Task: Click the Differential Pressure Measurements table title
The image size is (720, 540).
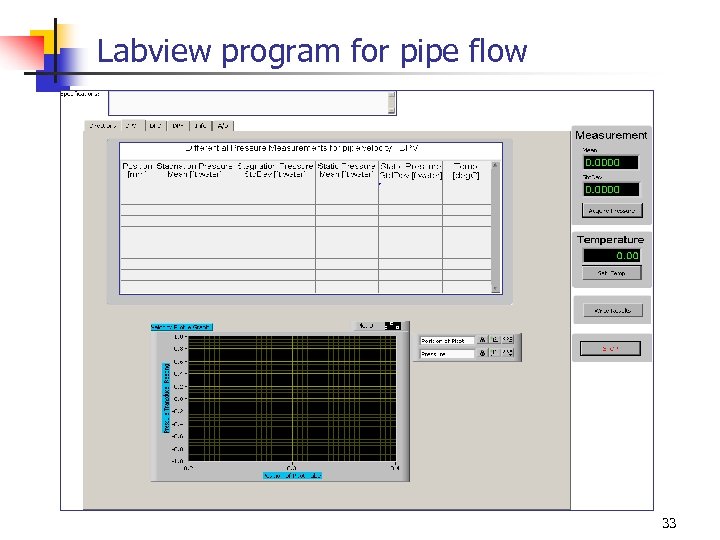Action: [x=302, y=148]
